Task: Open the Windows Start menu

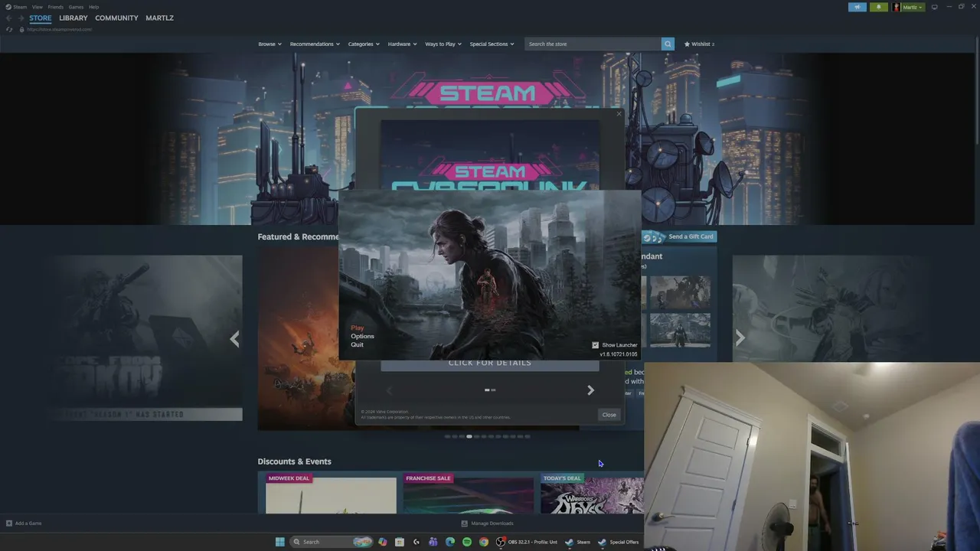Action: tap(280, 542)
